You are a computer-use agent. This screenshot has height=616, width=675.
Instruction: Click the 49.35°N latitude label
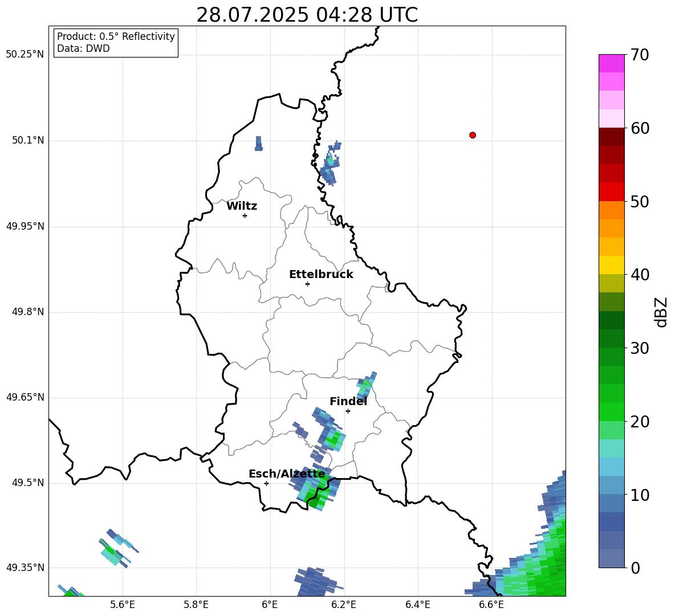coord(25,568)
